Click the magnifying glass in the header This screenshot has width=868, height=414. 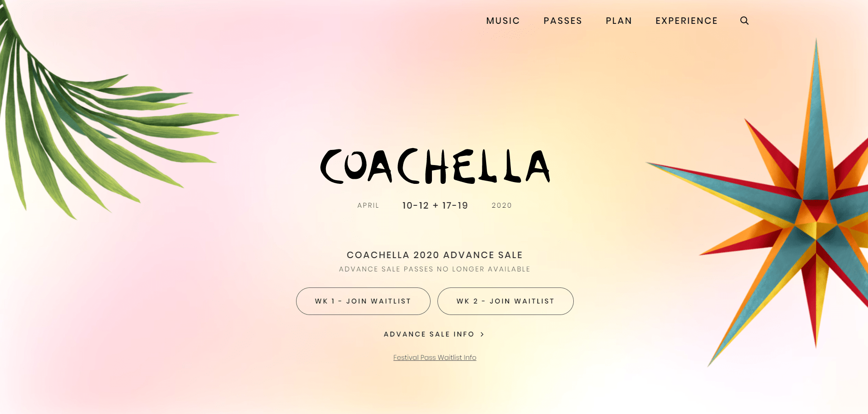tap(745, 21)
